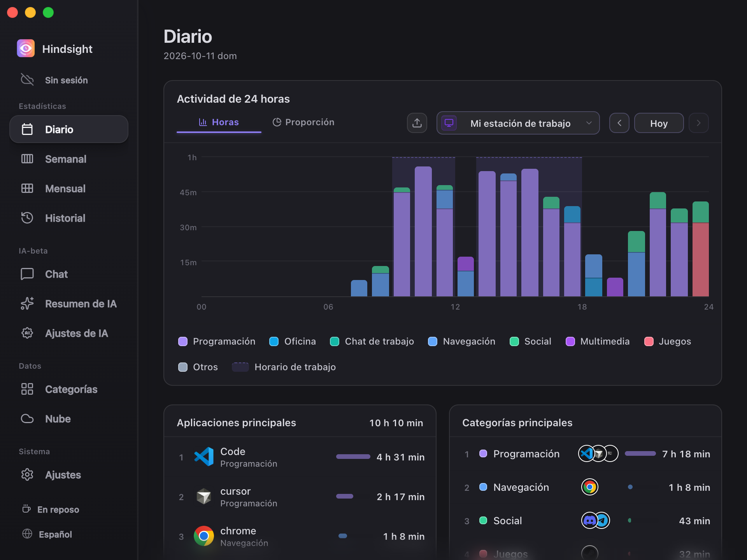Open the Español language selector
747x560 pixels.
coord(47,534)
